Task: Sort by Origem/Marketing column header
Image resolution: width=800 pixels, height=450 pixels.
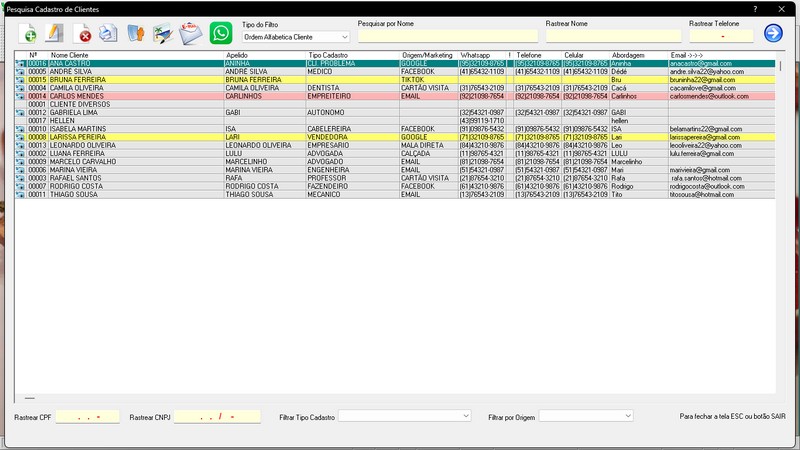Action: coord(429,55)
